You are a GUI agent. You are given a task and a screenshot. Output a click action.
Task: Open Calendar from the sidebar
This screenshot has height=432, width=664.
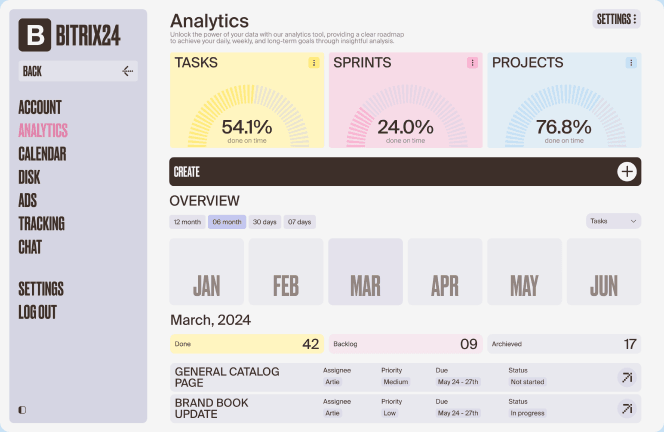42,154
